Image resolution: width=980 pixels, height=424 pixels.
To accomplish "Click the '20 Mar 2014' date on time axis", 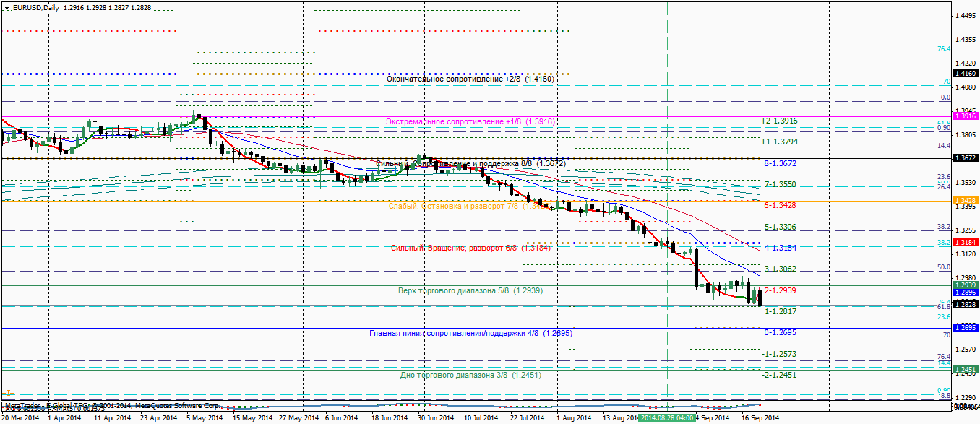I will (x=21, y=418).
